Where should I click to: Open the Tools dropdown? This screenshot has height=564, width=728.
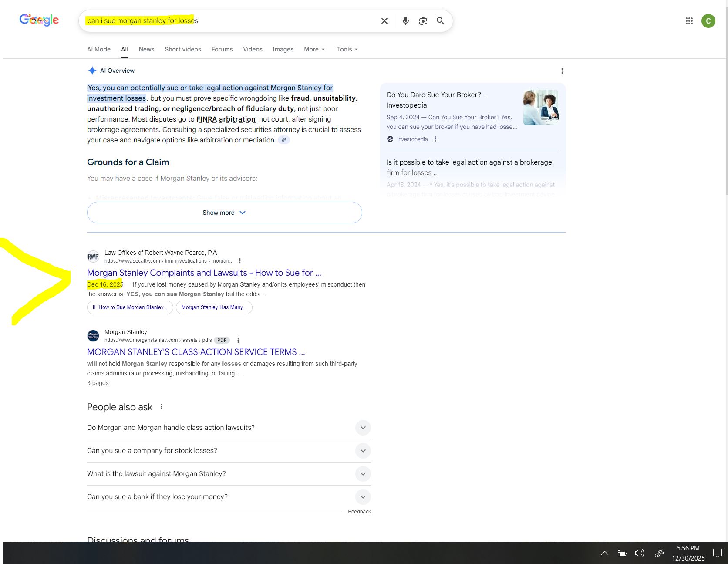pos(347,49)
